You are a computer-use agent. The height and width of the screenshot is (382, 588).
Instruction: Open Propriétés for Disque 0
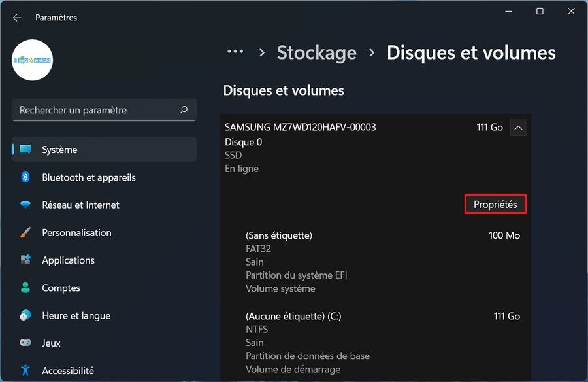tap(495, 203)
